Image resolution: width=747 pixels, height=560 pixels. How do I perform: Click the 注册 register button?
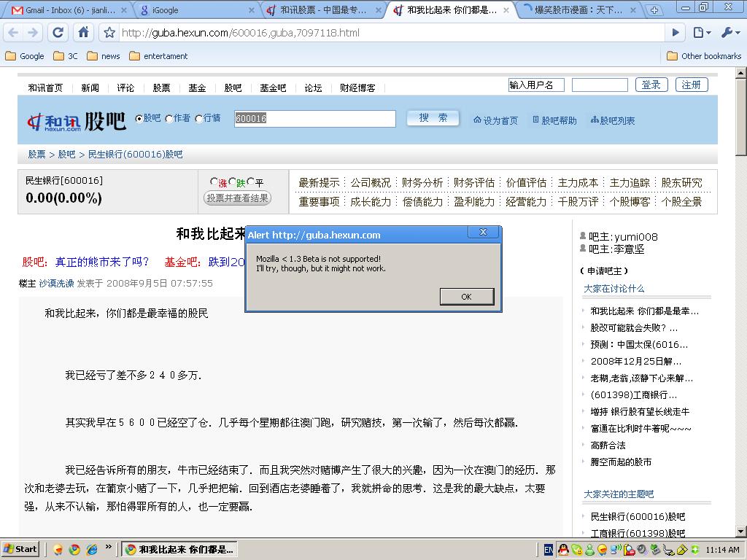(x=692, y=85)
